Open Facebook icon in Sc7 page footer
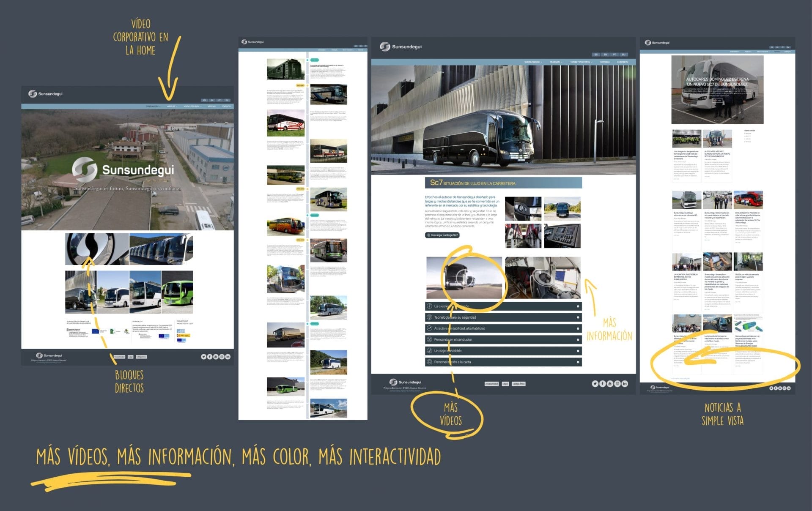 coord(603,384)
